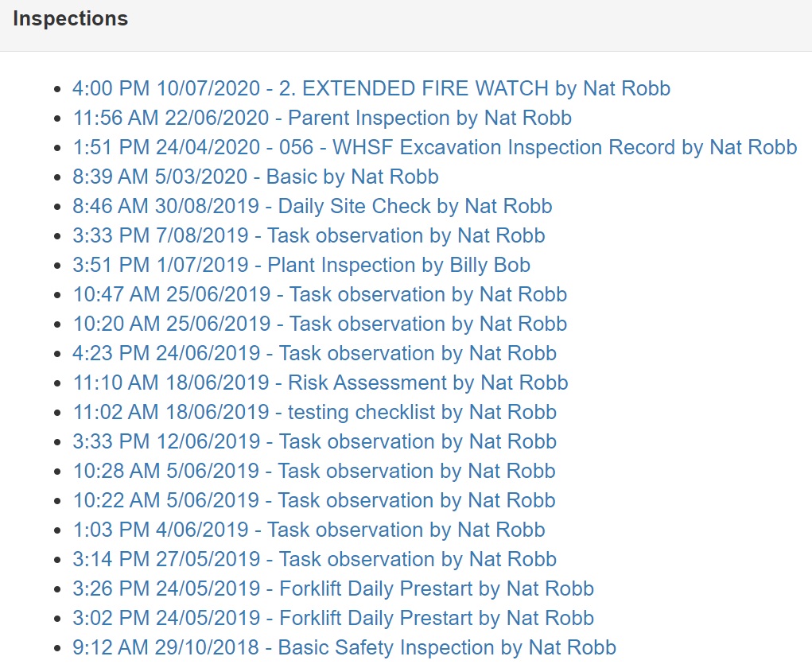
Task: Open Daily Site Check from 30/08/2019
Action: click(313, 206)
